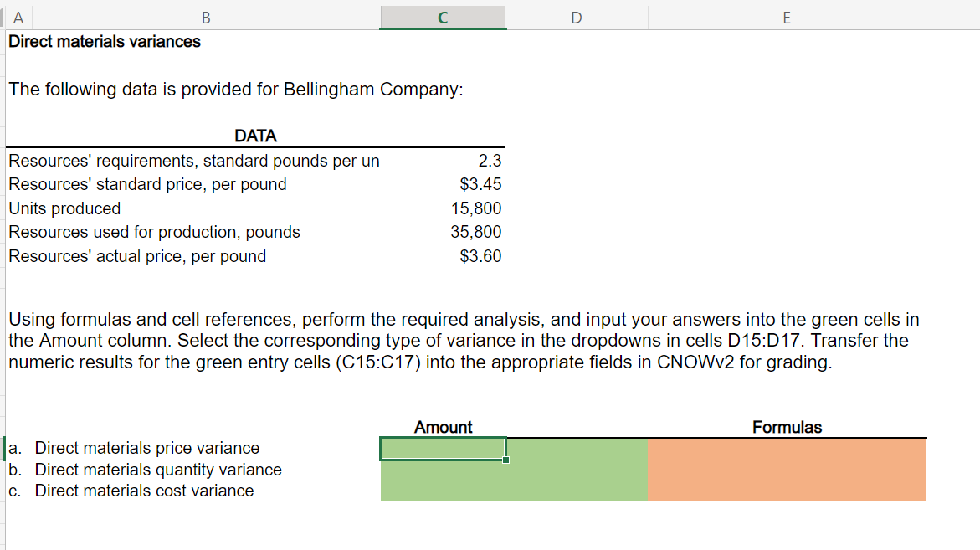Click the orange Formulas cell on the first row

coord(787,448)
